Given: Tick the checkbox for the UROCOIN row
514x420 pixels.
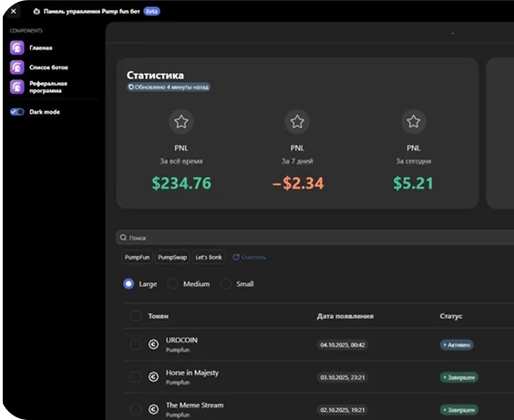Looking at the screenshot, I should tap(136, 344).
